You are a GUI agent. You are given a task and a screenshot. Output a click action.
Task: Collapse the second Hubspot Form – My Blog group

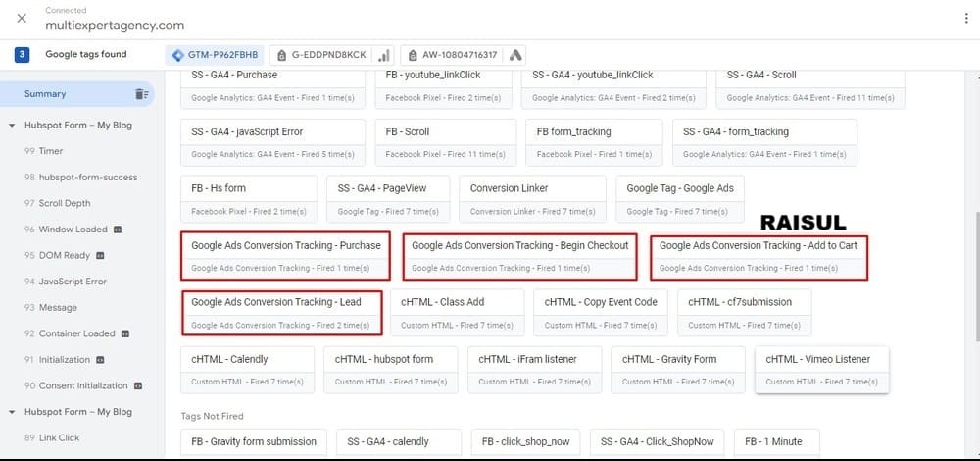[13, 412]
